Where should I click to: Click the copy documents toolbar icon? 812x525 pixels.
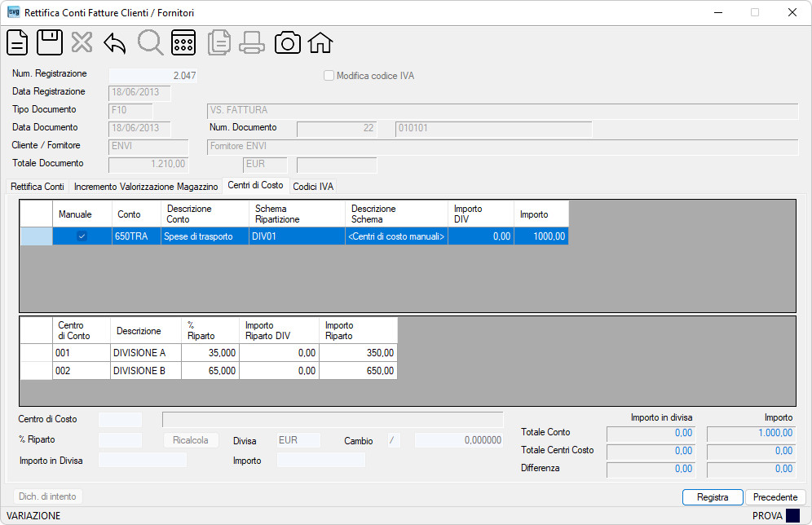[219, 42]
